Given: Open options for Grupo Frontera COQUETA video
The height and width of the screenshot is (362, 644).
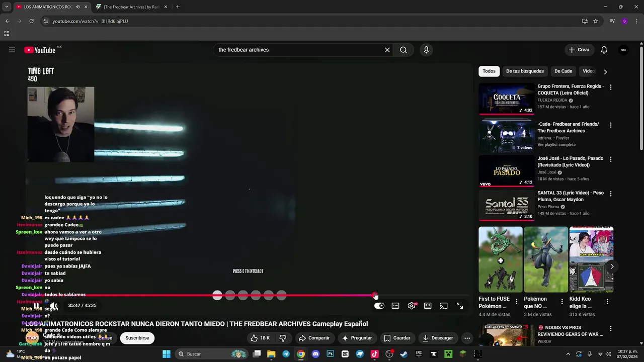Looking at the screenshot, I should point(611,87).
